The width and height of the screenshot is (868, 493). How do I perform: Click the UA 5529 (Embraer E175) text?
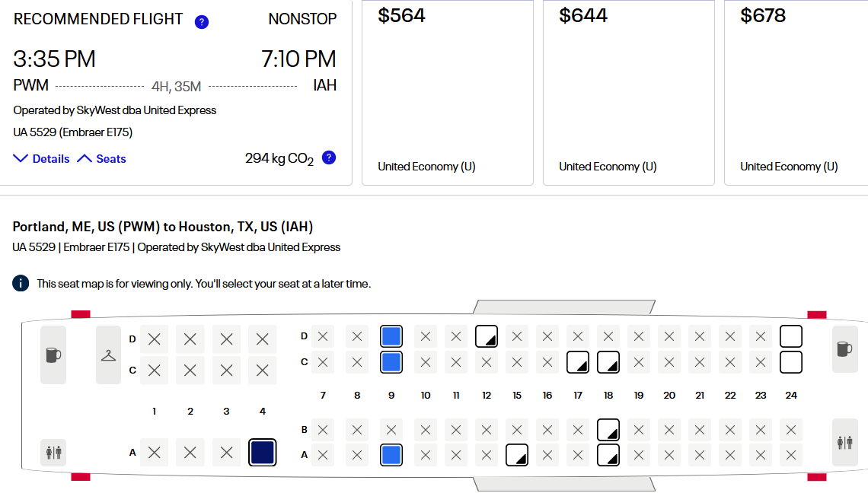coord(73,132)
